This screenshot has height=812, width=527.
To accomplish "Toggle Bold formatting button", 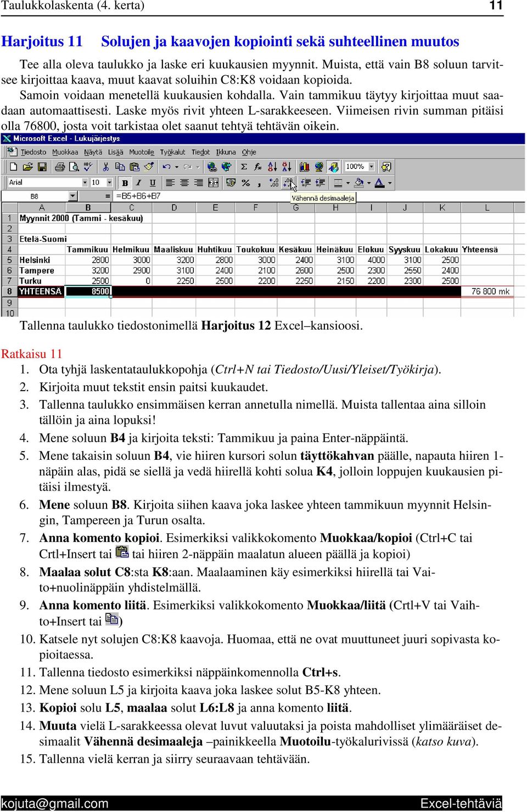I will point(125,183).
